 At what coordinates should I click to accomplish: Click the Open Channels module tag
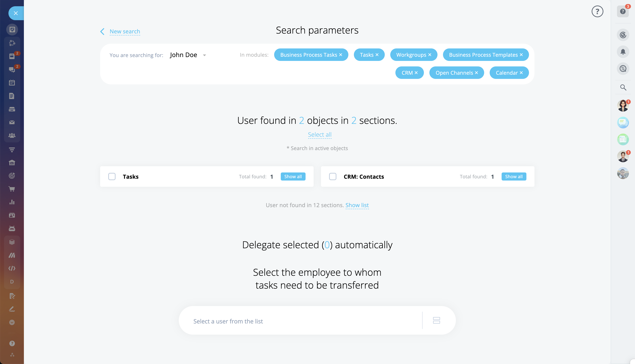(x=454, y=73)
